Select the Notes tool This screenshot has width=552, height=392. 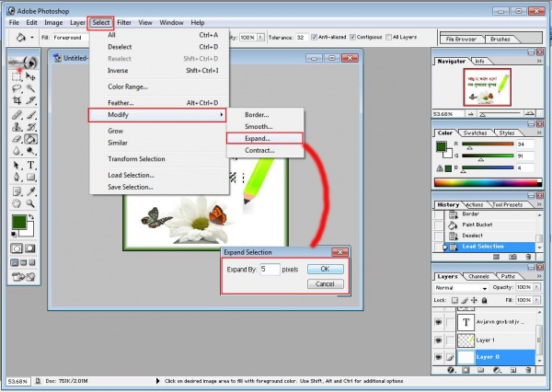click(17, 191)
